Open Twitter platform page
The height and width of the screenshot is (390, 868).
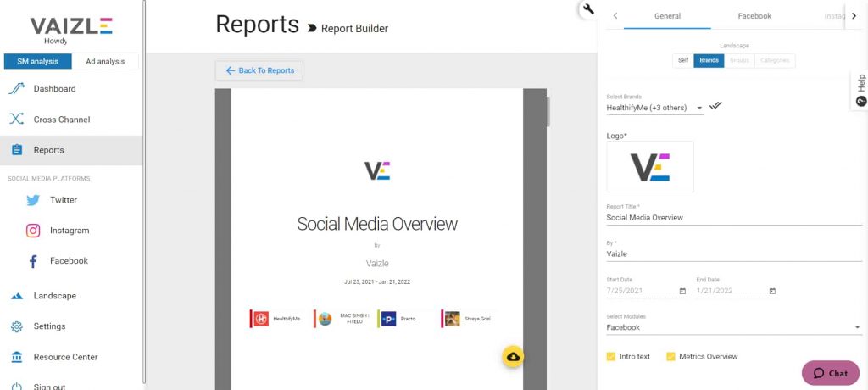coord(71,200)
